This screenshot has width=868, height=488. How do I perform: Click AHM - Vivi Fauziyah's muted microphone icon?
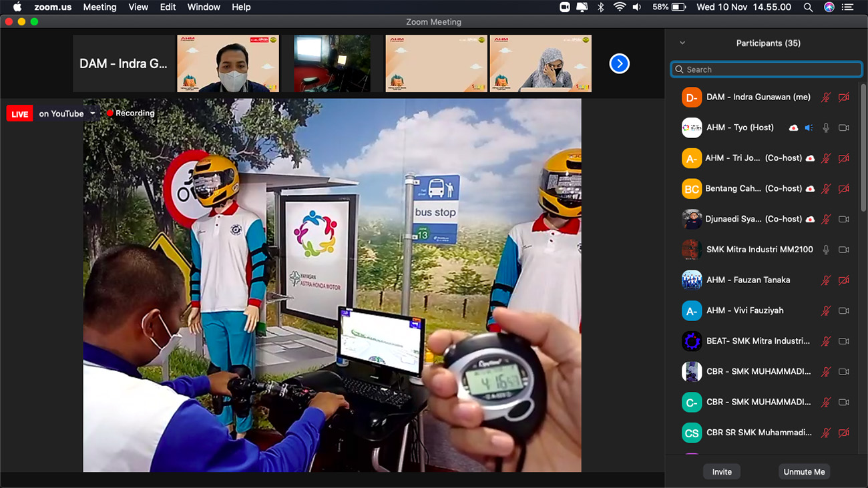click(826, 311)
